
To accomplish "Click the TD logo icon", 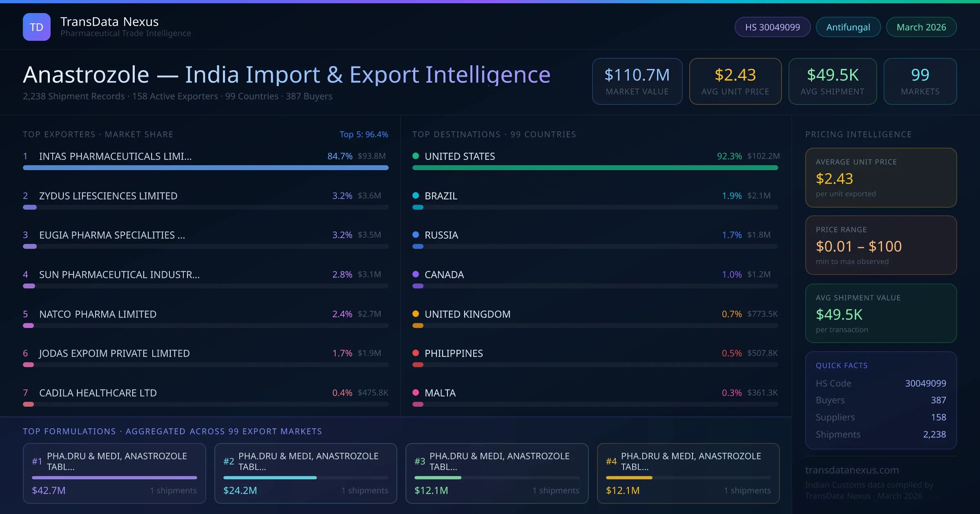I will pos(36,27).
